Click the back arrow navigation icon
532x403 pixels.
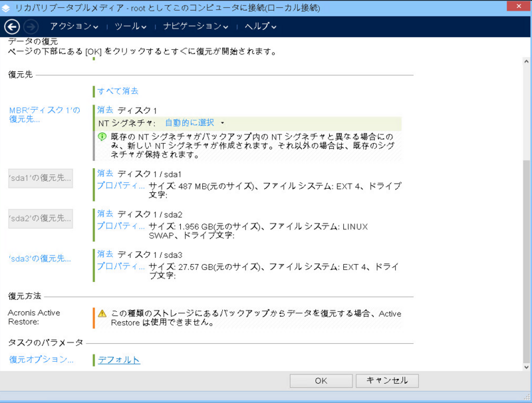11,27
